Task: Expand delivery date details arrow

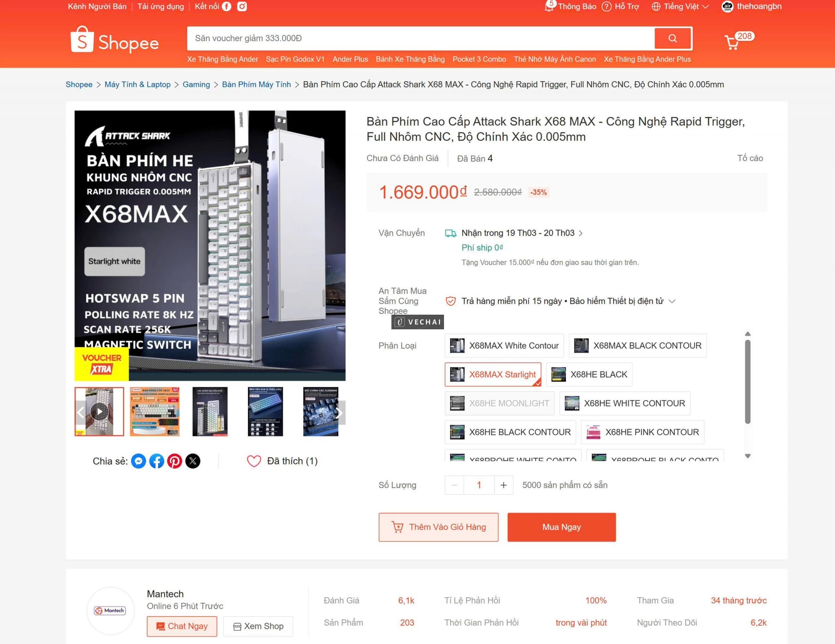Action: coord(581,233)
